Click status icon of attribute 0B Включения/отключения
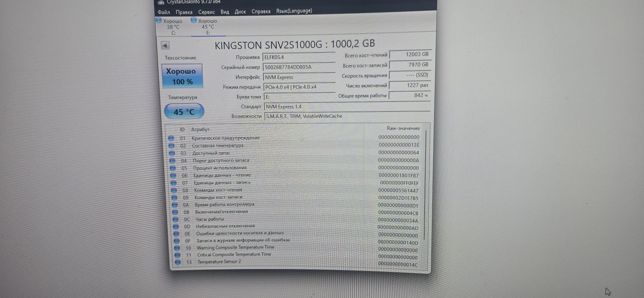644x298 pixels. (175, 212)
